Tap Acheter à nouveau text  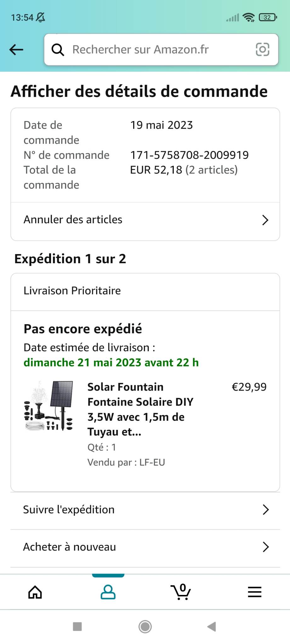coord(70,547)
